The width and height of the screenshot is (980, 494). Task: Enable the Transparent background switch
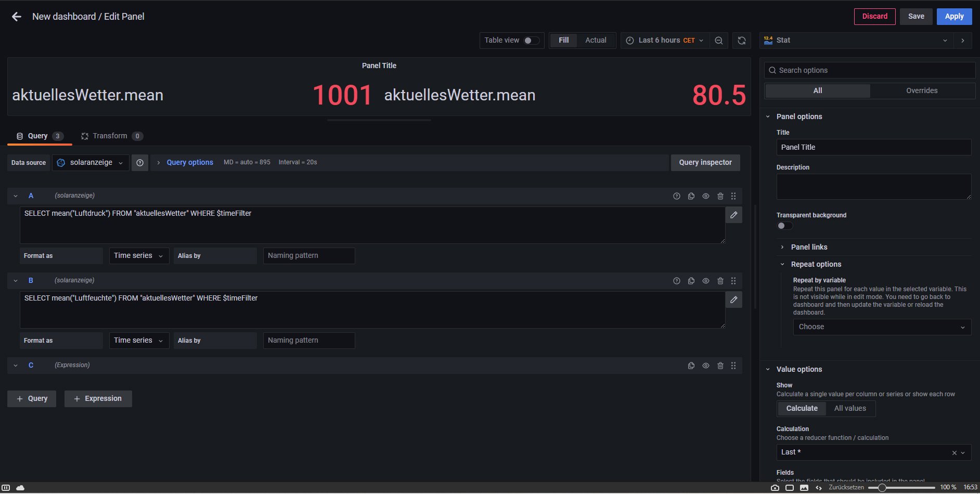click(784, 226)
